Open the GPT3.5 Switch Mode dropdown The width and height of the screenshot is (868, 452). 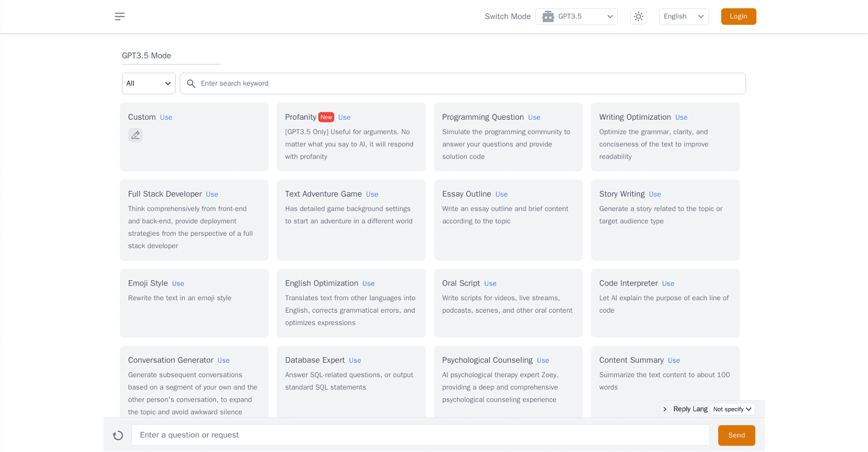pyautogui.click(x=577, y=16)
